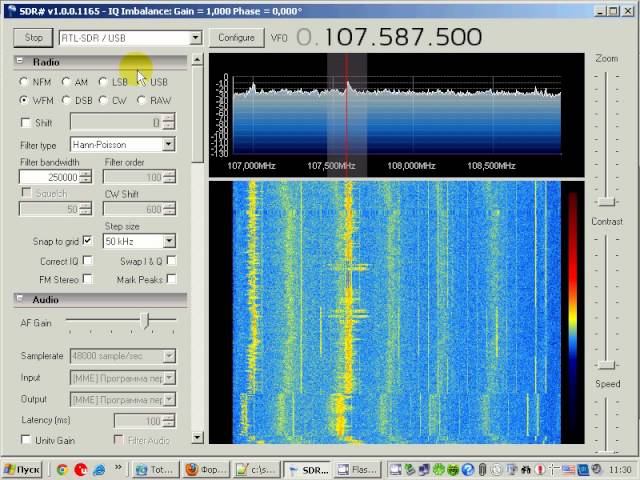
Task: Enable Unity Gain checkbox
Action: [x=26, y=440]
